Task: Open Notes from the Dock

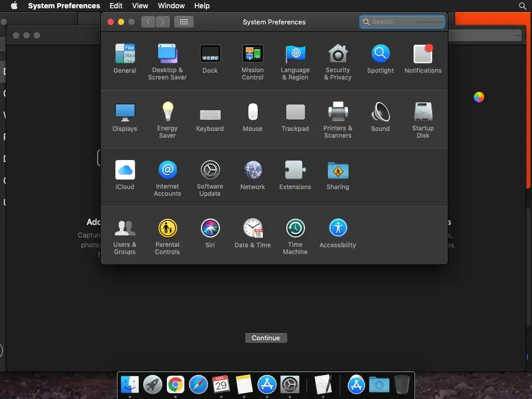Action: (244, 385)
